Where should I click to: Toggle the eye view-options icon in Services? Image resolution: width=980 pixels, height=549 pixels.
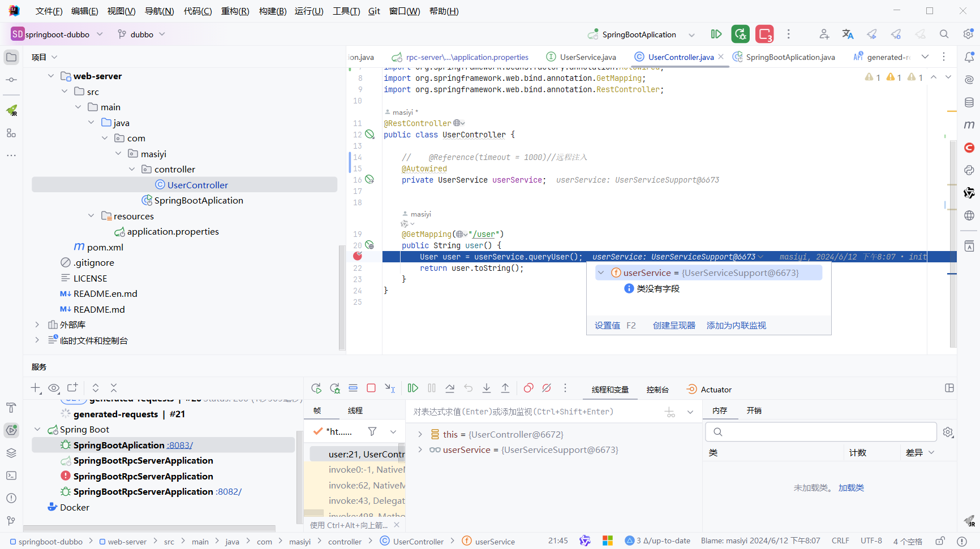point(54,388)
